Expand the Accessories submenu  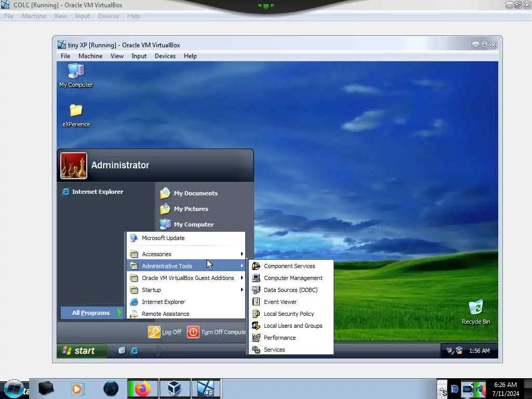[x=186, y=254]
